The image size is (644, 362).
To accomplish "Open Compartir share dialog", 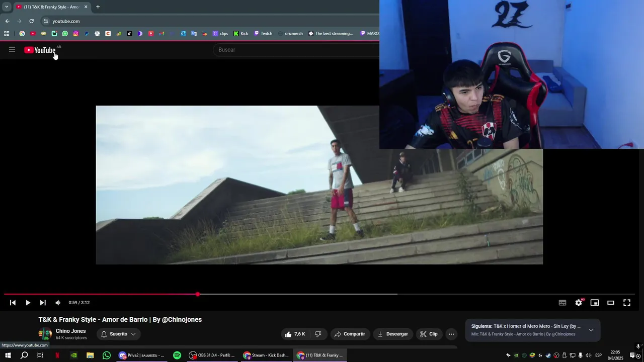I will [x=350, y=334].
